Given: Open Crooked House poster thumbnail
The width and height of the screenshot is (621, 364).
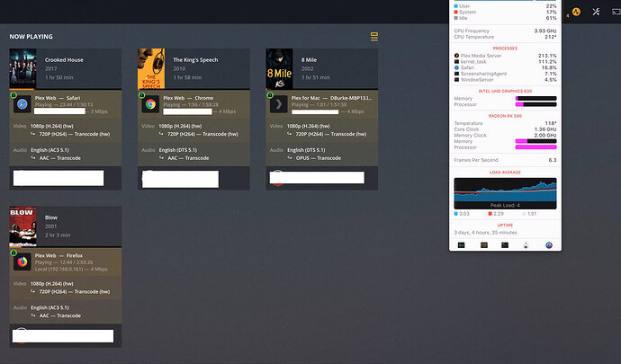Looking at the screenshot, I should coord(23,68).
